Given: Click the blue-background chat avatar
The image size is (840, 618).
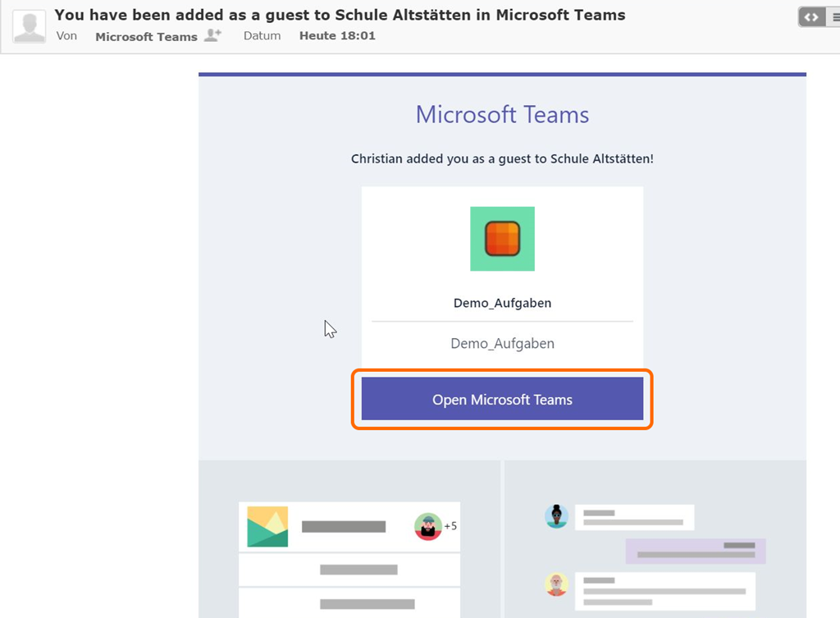Looking at the screenshot, I should pyautogui.click(x=556, y=516).
